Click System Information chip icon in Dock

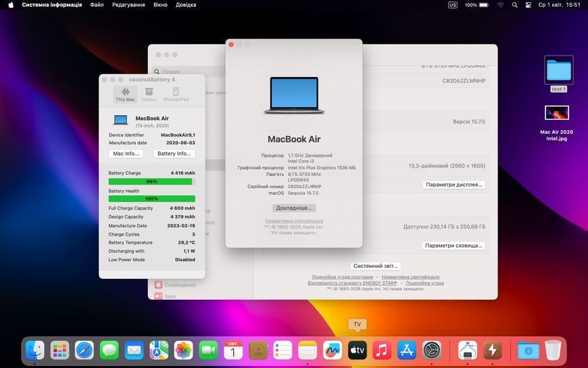point(468,350)
